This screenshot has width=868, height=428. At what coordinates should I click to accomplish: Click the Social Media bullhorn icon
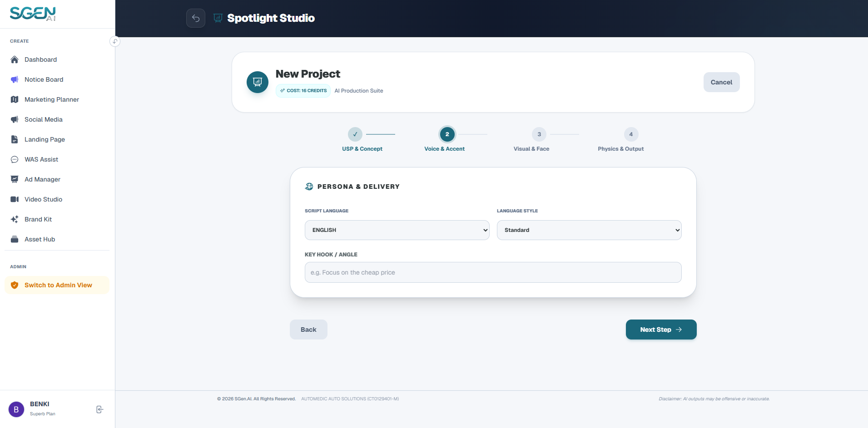click(x=15, y=119)
